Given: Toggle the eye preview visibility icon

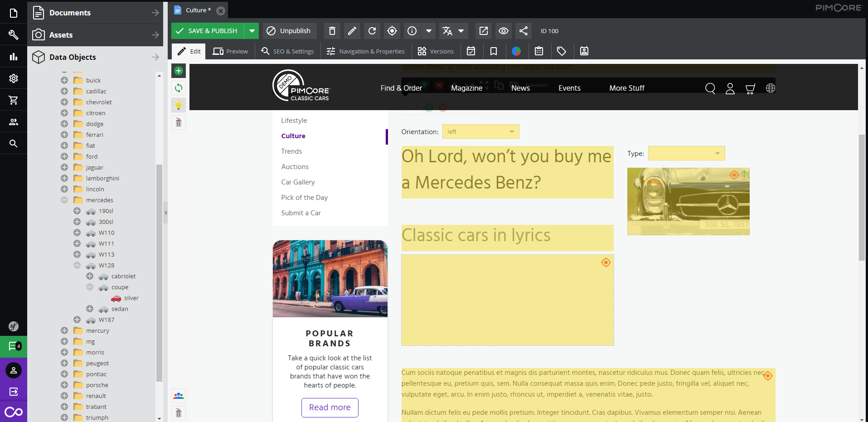Looking at the screenshot, I should [504, 31].
